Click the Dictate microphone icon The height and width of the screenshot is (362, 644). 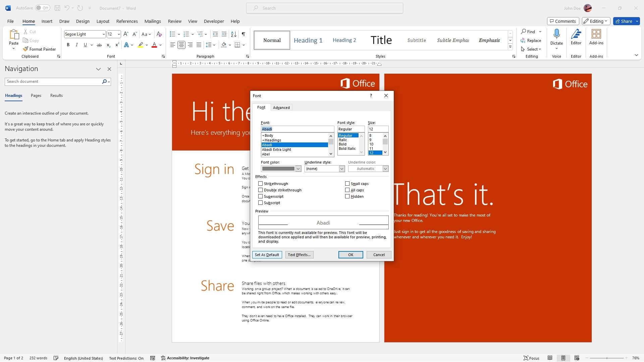click(556, 34)
